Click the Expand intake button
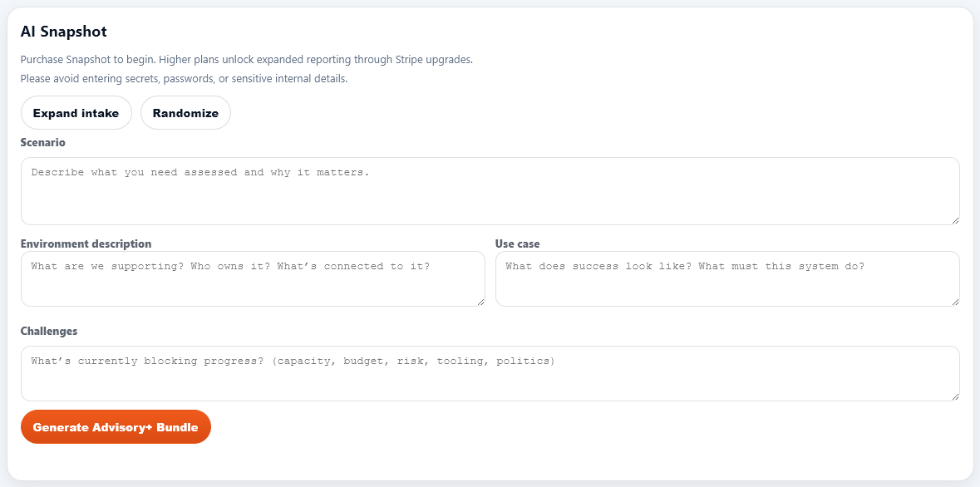980x487 pixels. pyautogui.click(x=76, y=112)
